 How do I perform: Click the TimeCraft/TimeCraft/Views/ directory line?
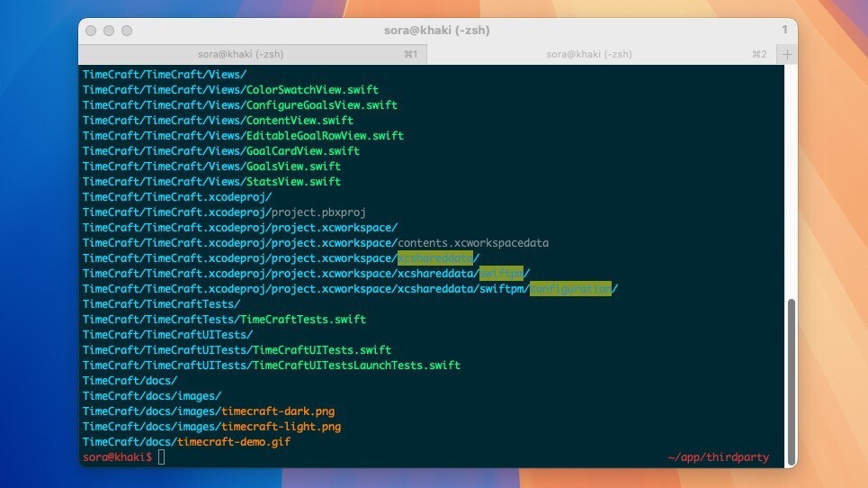pos(165,74)
